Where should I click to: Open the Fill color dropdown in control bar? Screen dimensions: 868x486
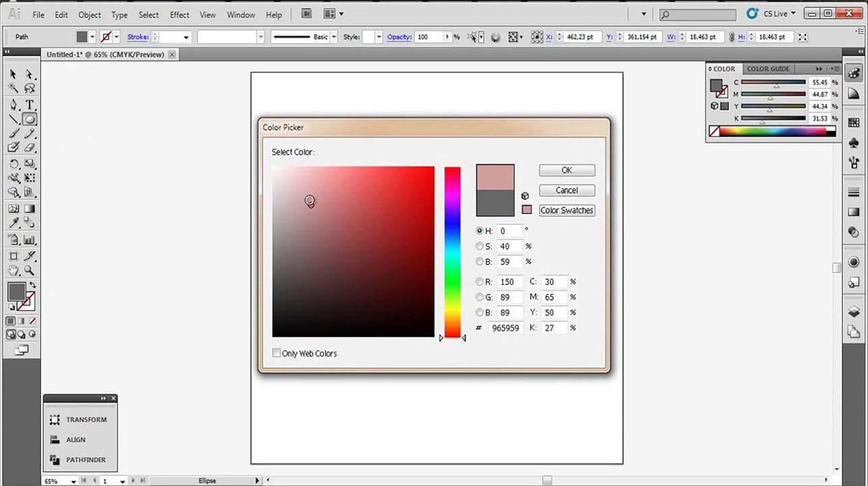coord(92,37)
